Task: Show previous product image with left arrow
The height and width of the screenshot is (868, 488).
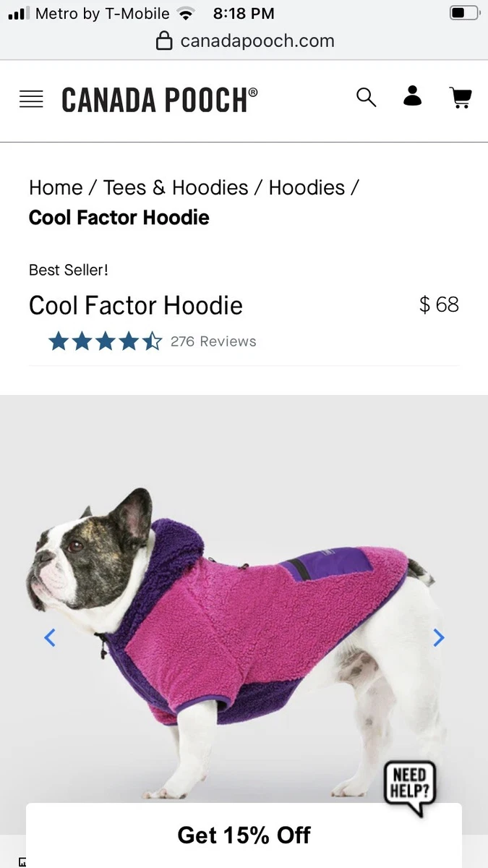Action: coord(50,637)
